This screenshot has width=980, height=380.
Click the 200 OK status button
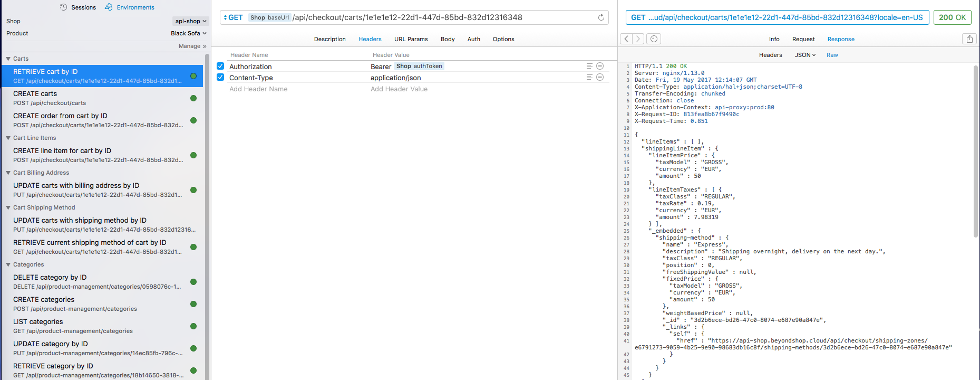pos(953,17)
